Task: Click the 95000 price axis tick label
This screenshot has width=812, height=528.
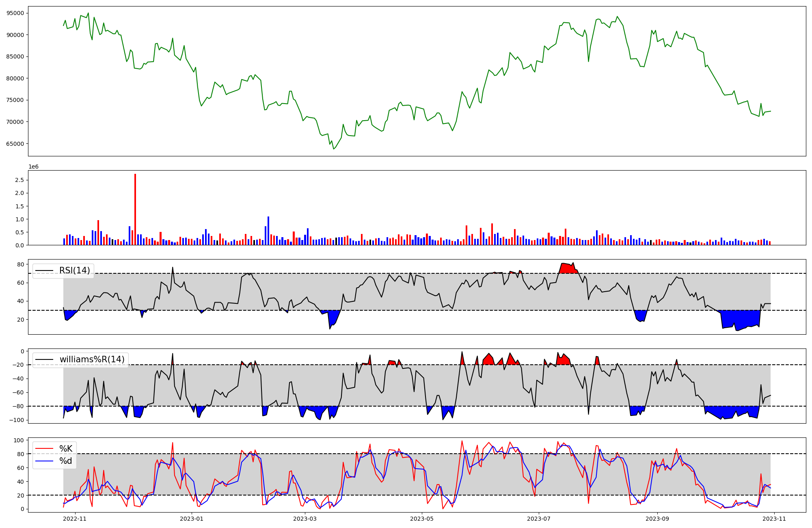Action: (x=15, y=13)
